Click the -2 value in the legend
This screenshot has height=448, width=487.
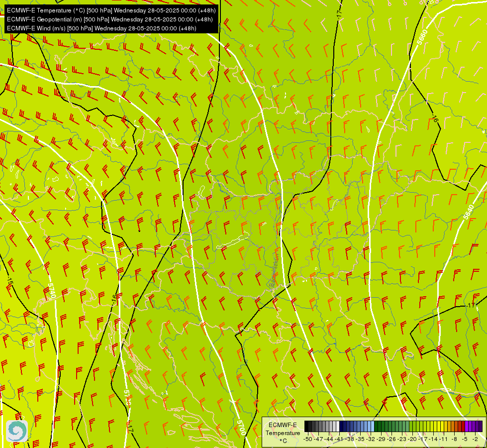475,439
